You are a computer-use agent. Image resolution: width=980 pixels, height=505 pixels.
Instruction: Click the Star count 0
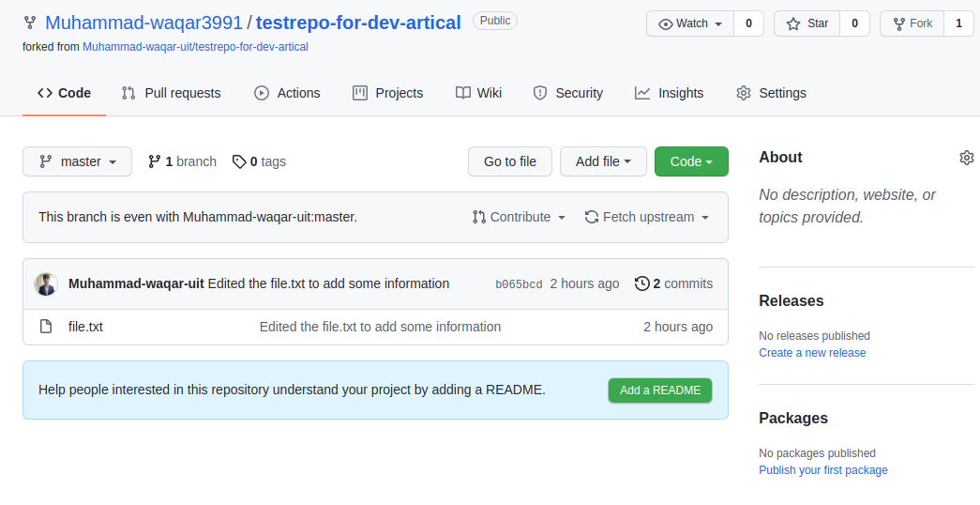pos(854,23)
